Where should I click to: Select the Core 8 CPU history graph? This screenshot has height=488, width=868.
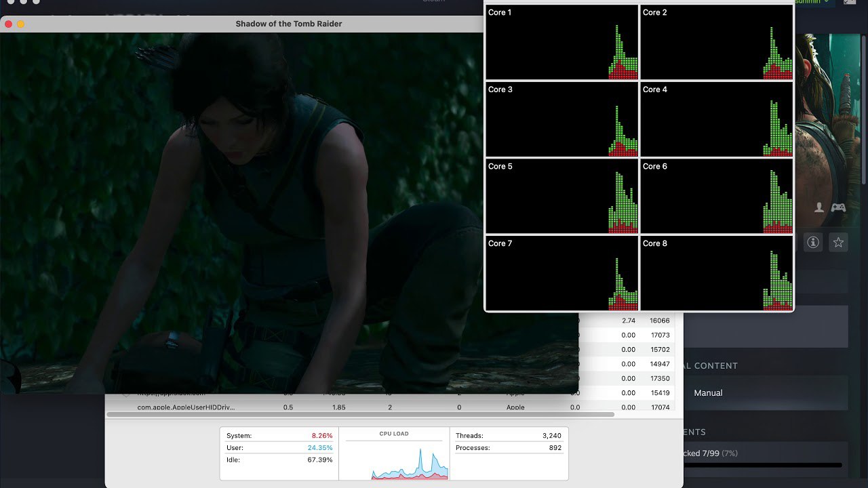click(716, 273)
